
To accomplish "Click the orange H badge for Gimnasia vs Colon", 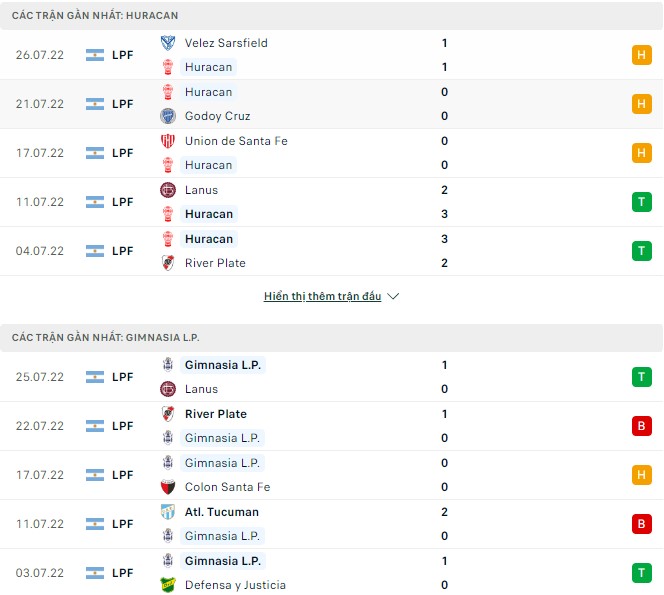I will pyautogui.click(x=641, y=475).
